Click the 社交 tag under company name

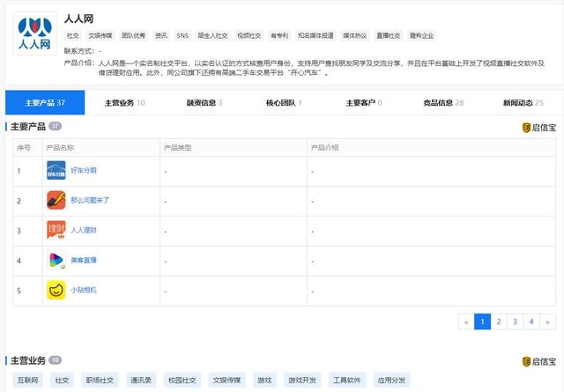(72, 35)
